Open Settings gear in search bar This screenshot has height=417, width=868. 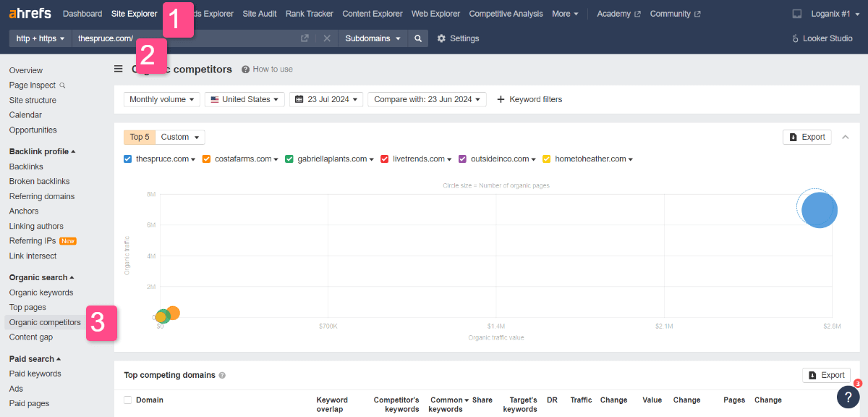pyautogui.click(x=458, y=38)
